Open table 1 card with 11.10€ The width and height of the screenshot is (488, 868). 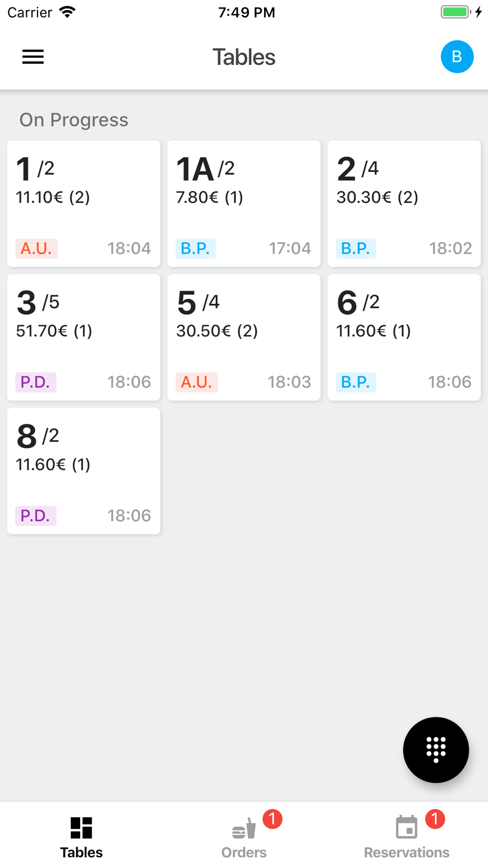pyautogui.click(x=84, y=204)
